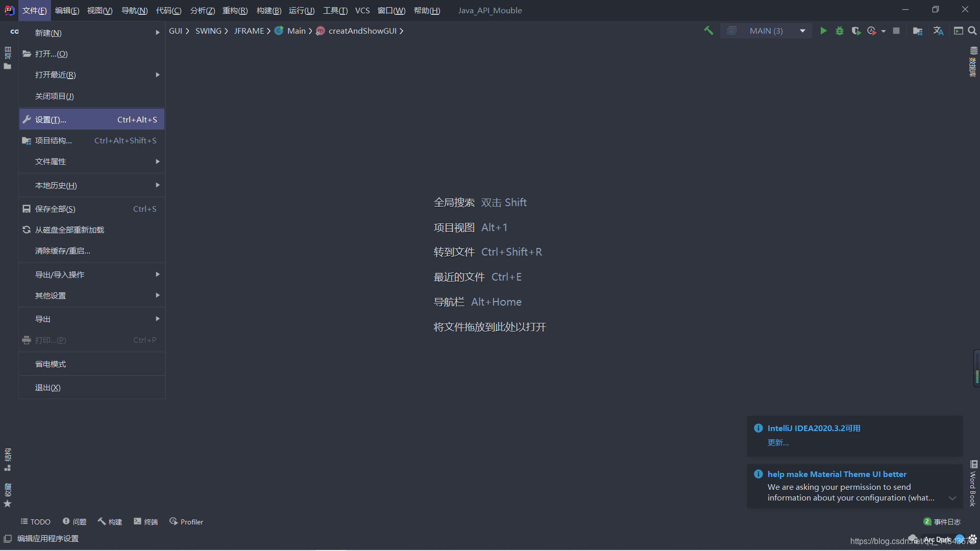Screen dimensions: 980x551
Task: Choose 从磁盘全部重新加载 menu entry
Action: coord(92,230)
